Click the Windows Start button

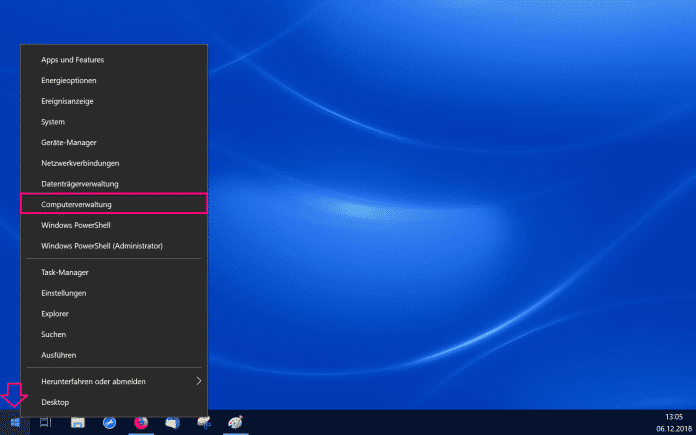pyautogui.click(x=15, y=423)
